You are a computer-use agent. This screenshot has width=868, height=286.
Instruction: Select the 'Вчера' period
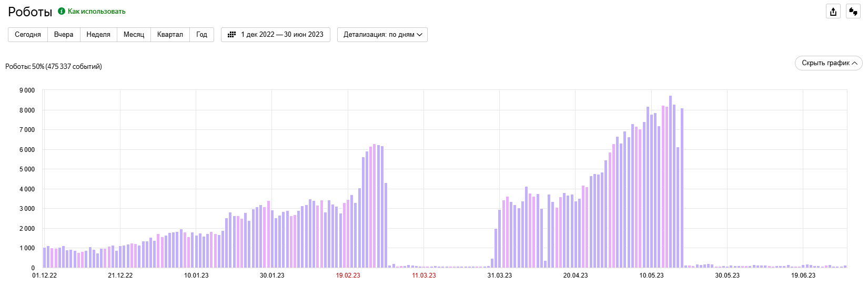(64, 35)
